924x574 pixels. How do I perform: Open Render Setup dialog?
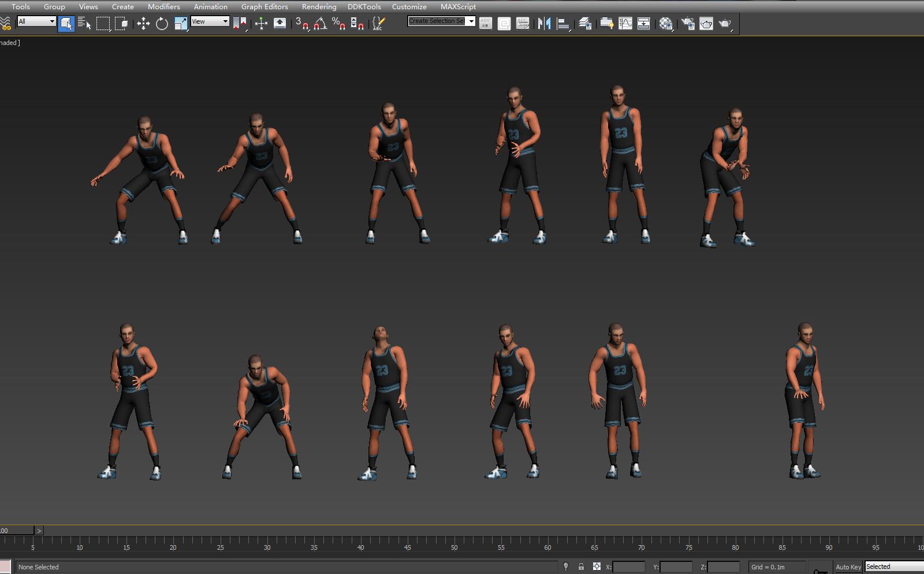point(688,24)
